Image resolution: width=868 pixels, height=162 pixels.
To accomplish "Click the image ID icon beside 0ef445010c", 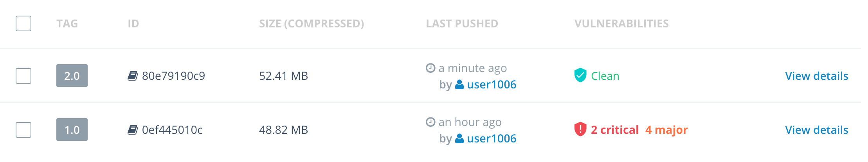I will point(133,130).
